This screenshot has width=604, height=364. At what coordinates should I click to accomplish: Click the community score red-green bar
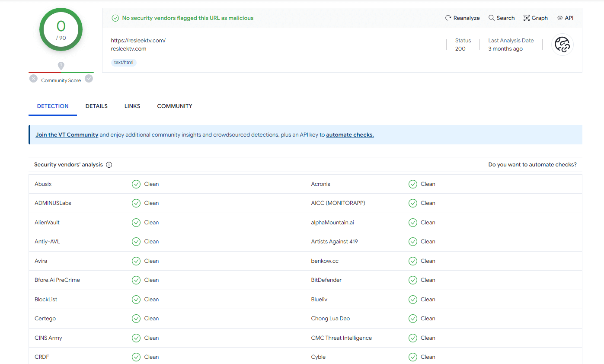(x=61, y=73)
